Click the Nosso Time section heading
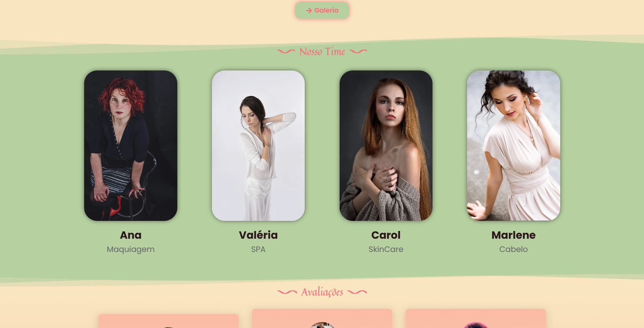This screenshot has width=644, height=328. pos(322,52)
